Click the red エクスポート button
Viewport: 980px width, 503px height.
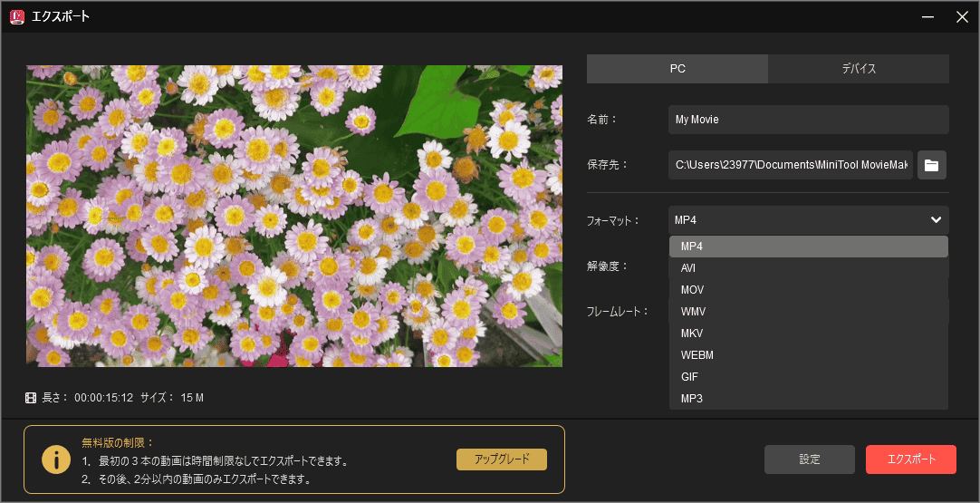click(910, 459)
